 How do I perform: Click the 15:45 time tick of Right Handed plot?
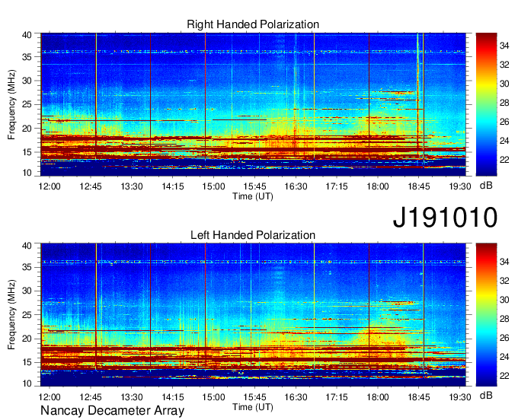[254, 186]
